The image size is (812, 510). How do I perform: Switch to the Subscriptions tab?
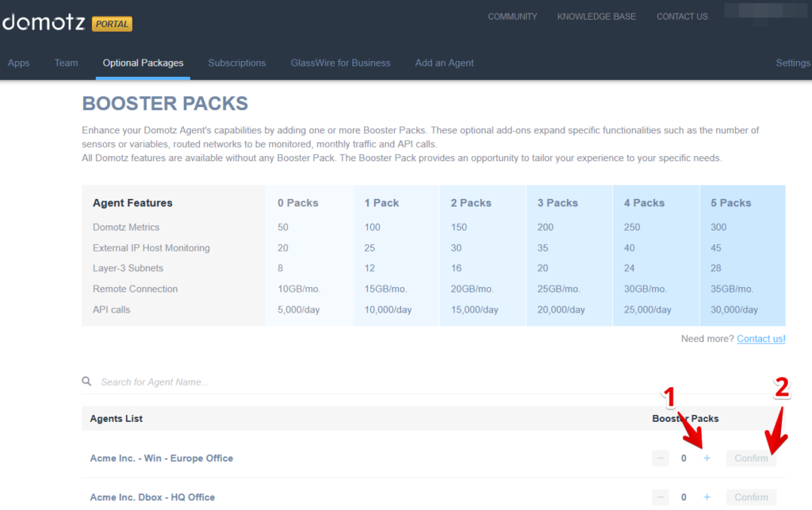coord(236,63)
